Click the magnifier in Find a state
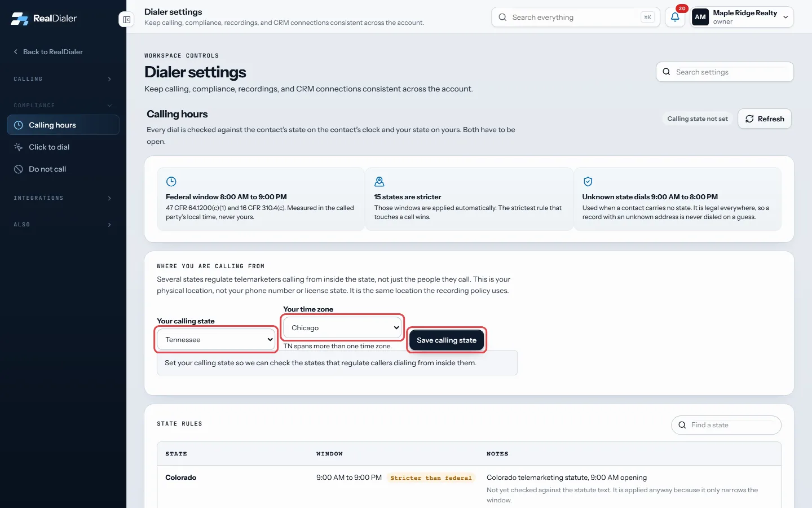 (682, 425)
